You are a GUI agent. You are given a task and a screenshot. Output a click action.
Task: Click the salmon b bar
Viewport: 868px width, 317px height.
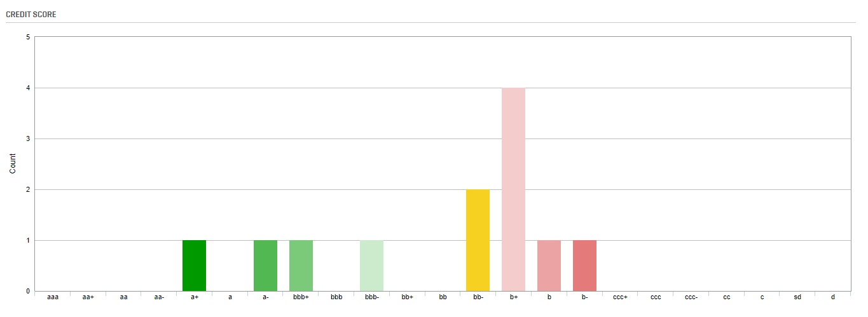(549, 266)
